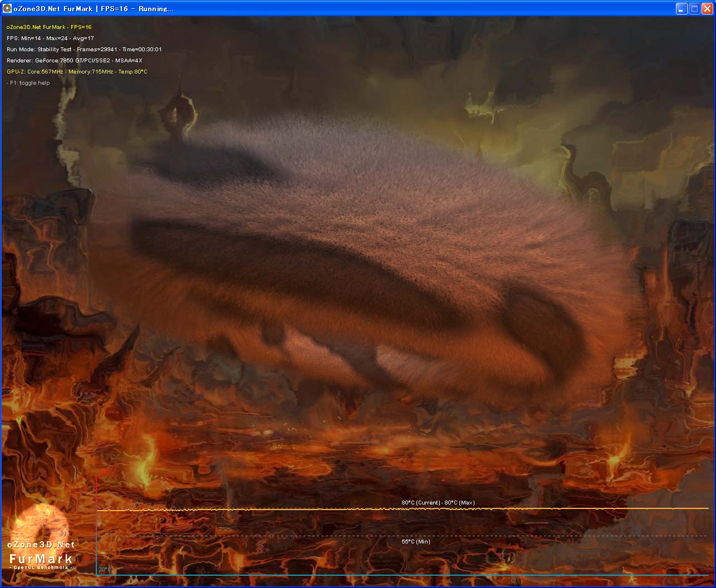Close the FurMark window
The width and height of the screenshot is (716, 588).
tap(707, 8)
